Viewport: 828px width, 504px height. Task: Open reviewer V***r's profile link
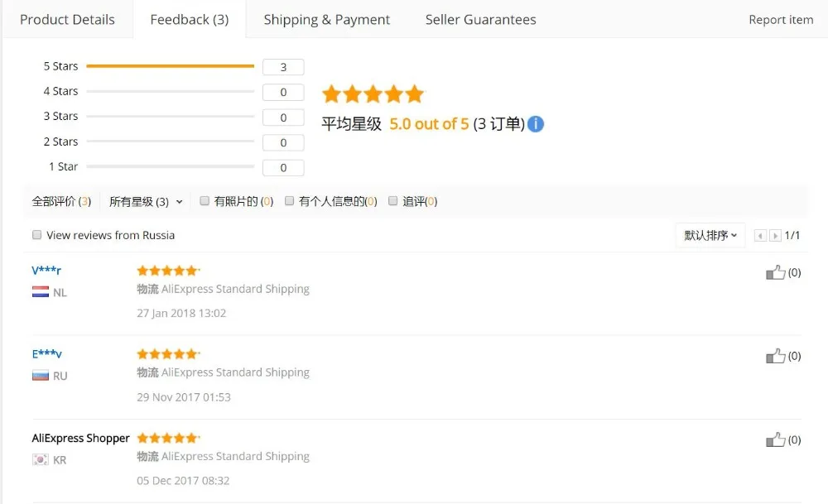(x=46, y=271)
